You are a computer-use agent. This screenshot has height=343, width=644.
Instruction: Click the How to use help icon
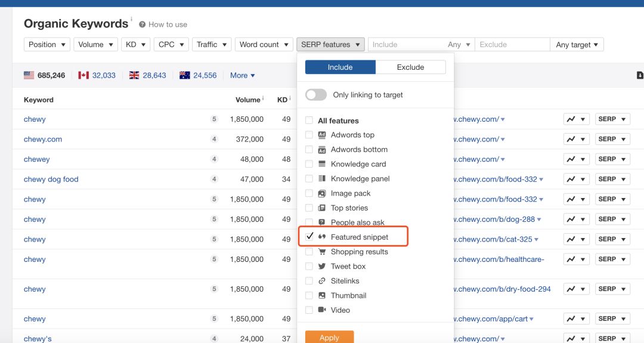[x=143, y=24]
